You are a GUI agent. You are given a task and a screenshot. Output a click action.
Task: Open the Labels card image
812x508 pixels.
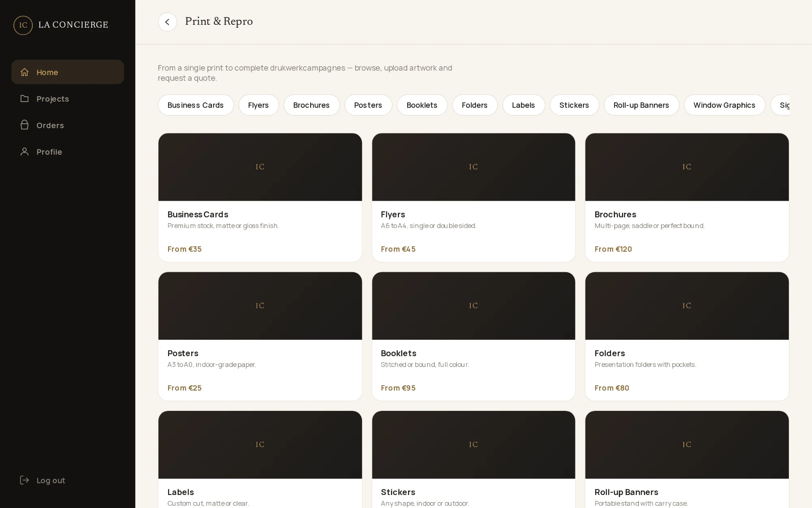[260, 445]
